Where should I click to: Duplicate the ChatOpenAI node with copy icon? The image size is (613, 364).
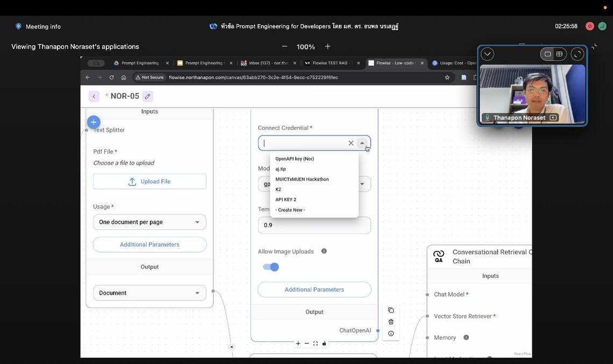click(391, 310)
